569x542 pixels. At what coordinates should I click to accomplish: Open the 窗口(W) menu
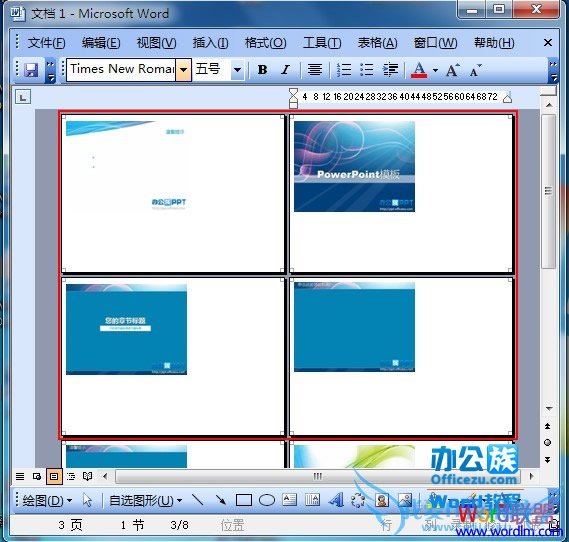[x=435, y=43]
